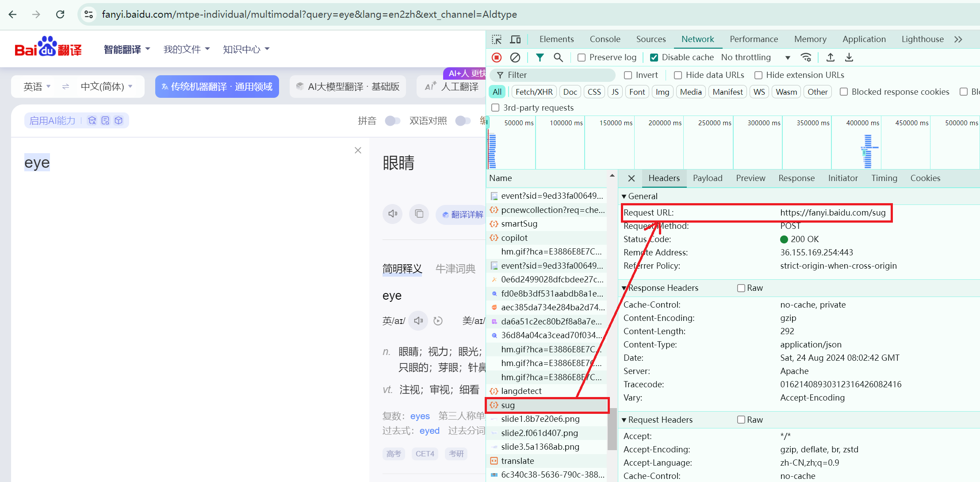Switch to the Payload tab

click(x=707, y=178)
